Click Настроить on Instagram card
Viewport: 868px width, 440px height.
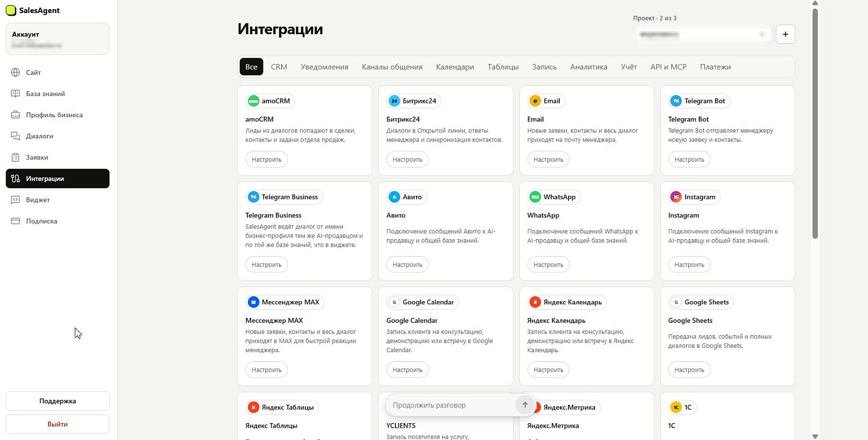click(689, 265)
